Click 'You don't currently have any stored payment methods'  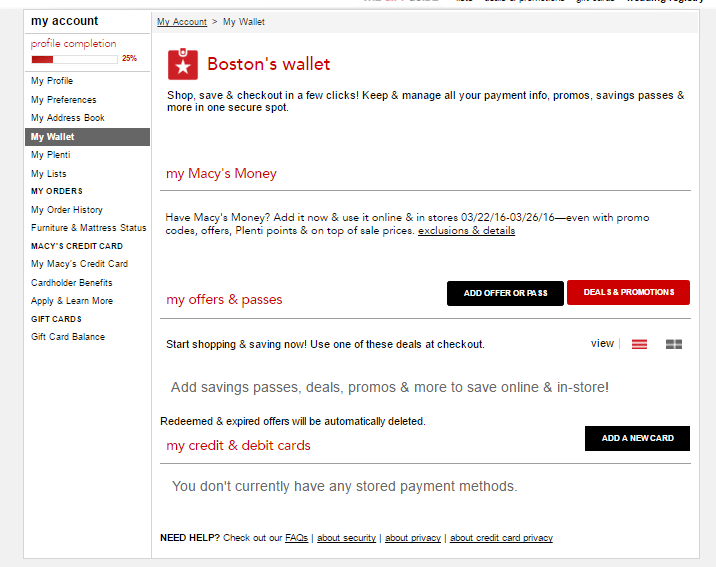(x=344, y=487)
